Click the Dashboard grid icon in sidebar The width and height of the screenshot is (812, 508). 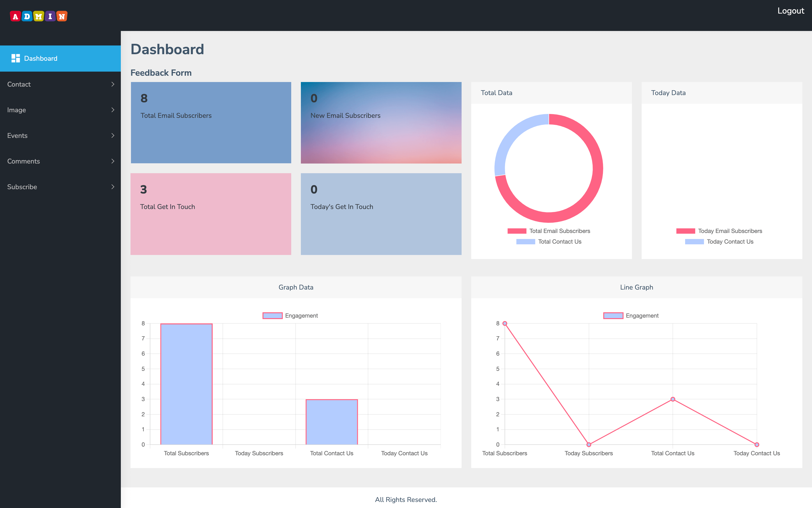[16, 59]
